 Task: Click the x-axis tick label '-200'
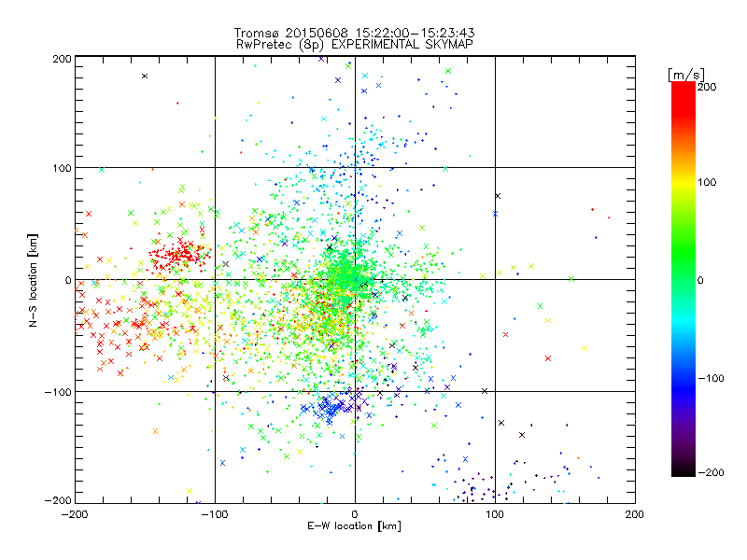tap(75, 514)
